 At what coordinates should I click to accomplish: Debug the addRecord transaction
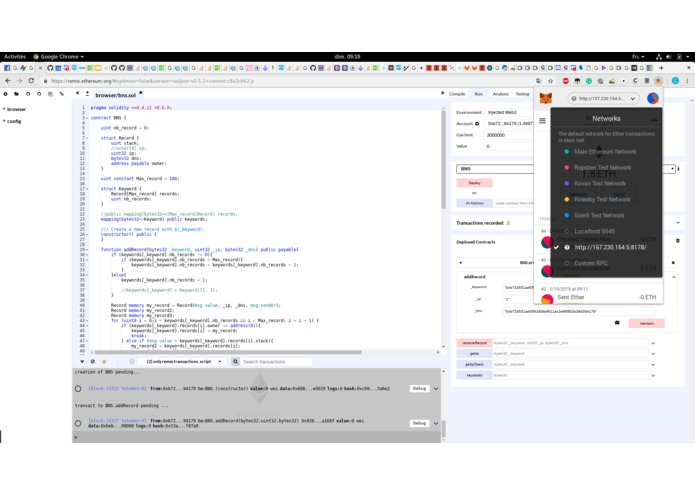coord(419,423)
